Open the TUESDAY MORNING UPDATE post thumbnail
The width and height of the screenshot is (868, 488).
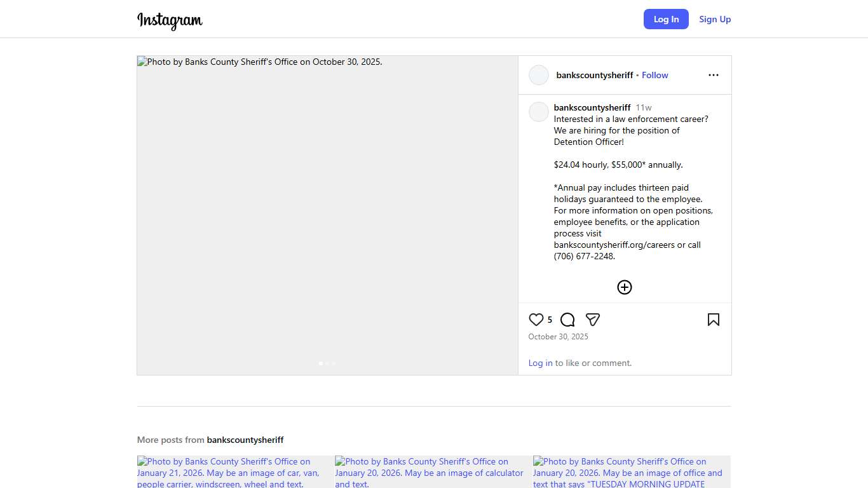[631, 471]
